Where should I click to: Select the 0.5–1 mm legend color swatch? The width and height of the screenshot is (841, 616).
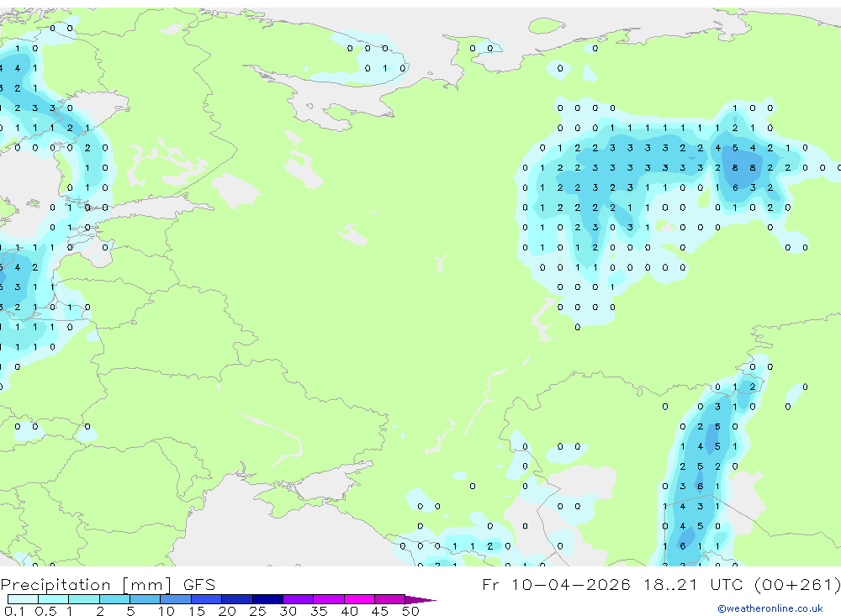(54, 599)
